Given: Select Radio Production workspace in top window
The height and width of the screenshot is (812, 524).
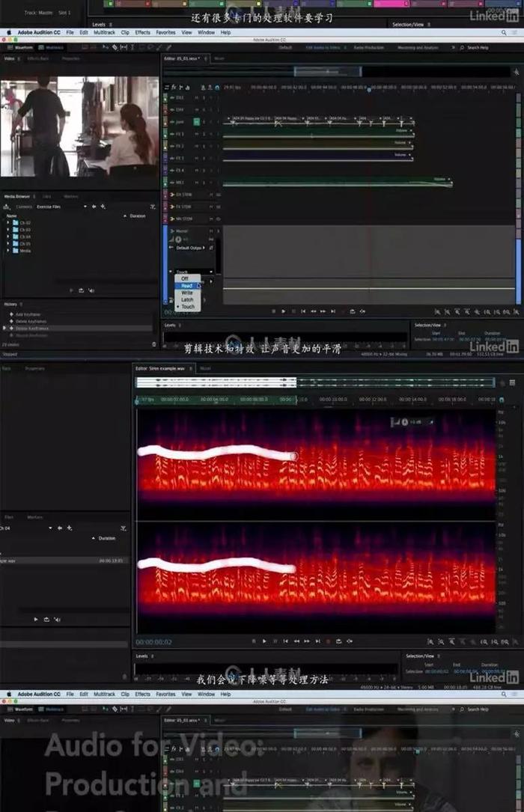Looking at the screenshot, I should (x=369, y=48).
